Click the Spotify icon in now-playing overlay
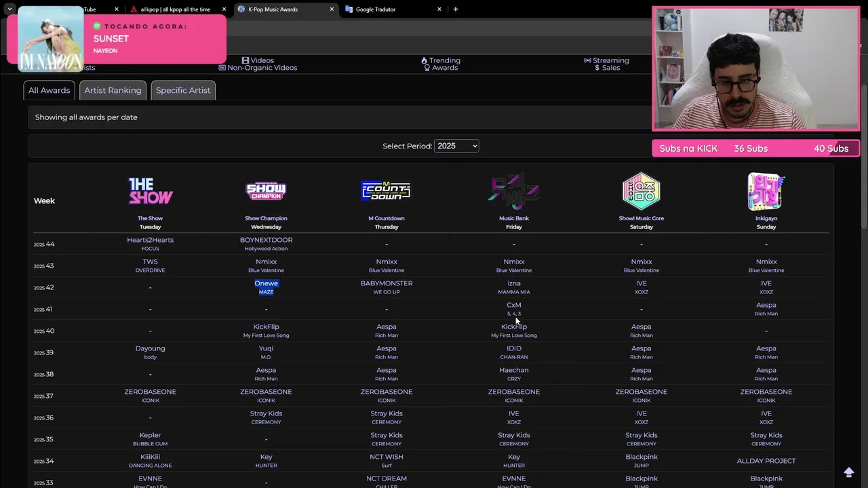This screenshot has width=868, height=488. [97, 26]
